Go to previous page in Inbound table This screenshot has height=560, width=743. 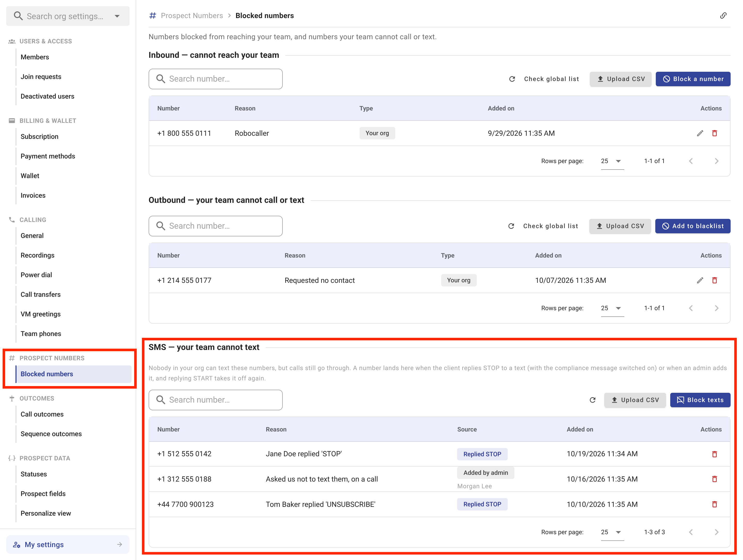tap(691, 161)
